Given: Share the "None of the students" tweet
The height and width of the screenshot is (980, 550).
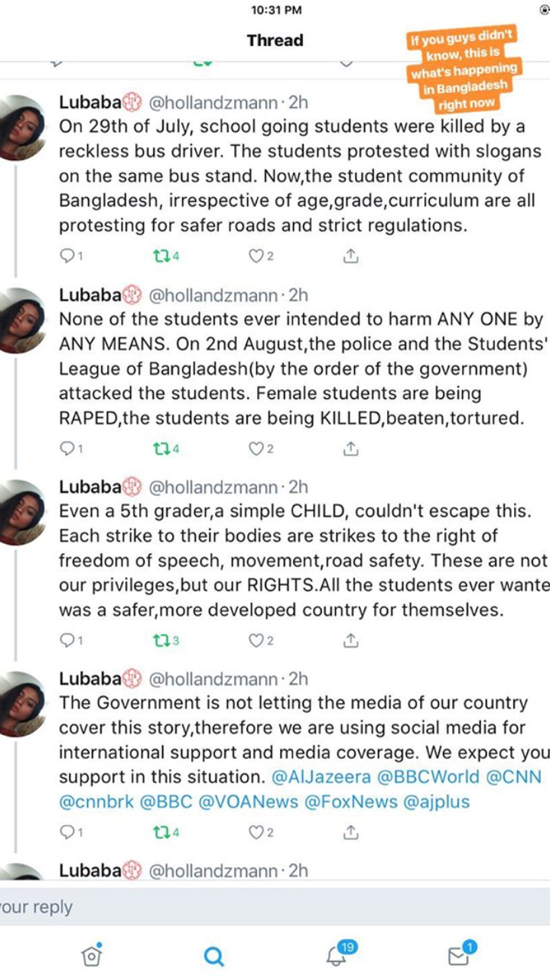Looking at the screenshot, I should coord(350,449).
